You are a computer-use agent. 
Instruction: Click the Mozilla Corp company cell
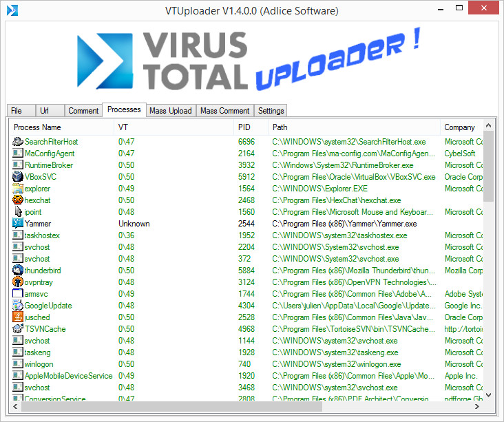pyautogui.click(x=463, y=271)
